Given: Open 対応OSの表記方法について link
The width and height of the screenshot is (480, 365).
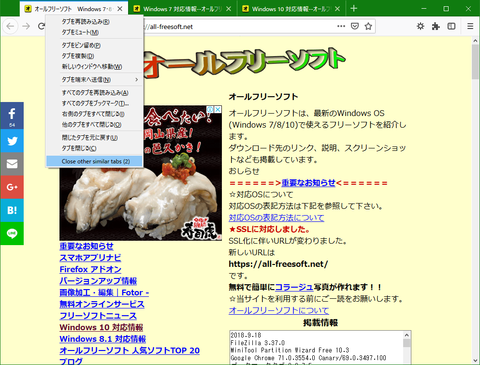Looking at the screenshot, I should tap(276, 218).
